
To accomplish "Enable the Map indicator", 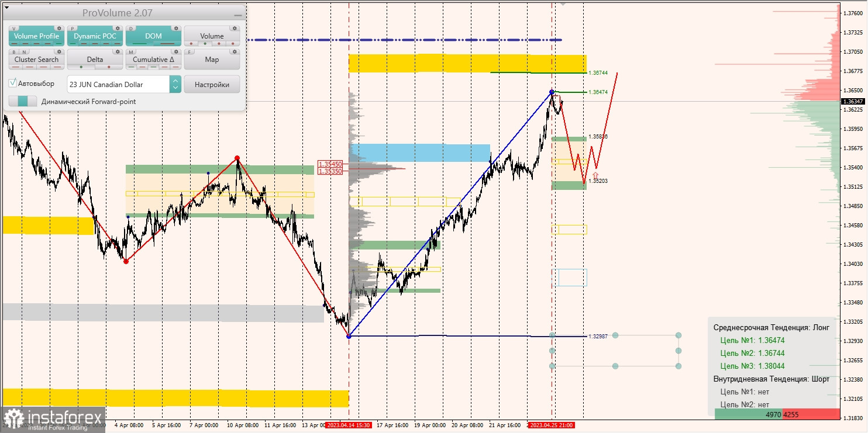I will point(212,60).
